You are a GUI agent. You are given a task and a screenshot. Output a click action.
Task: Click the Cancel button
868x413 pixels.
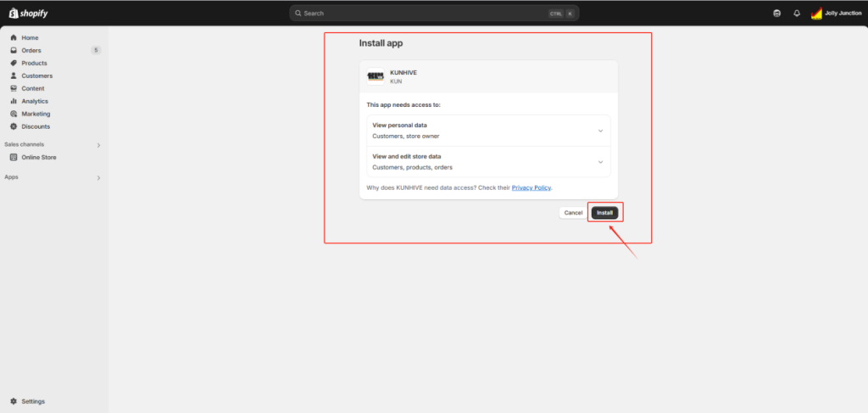pos(573,213)
